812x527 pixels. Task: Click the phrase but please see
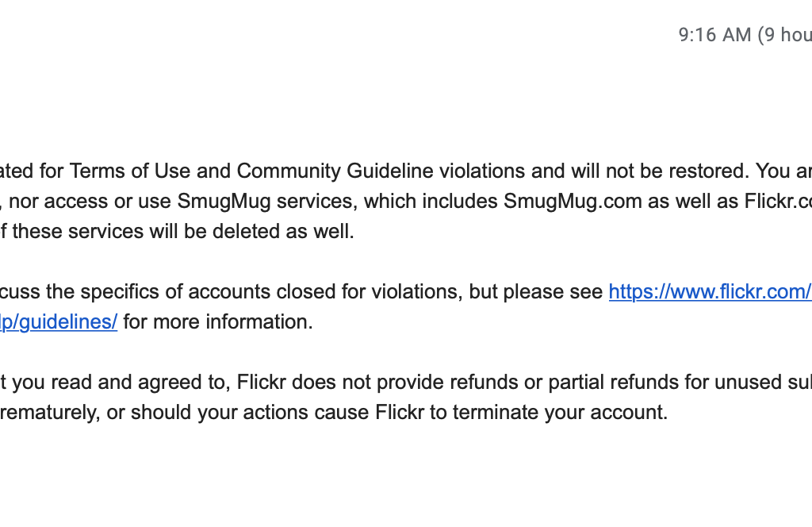click(535, 292)
